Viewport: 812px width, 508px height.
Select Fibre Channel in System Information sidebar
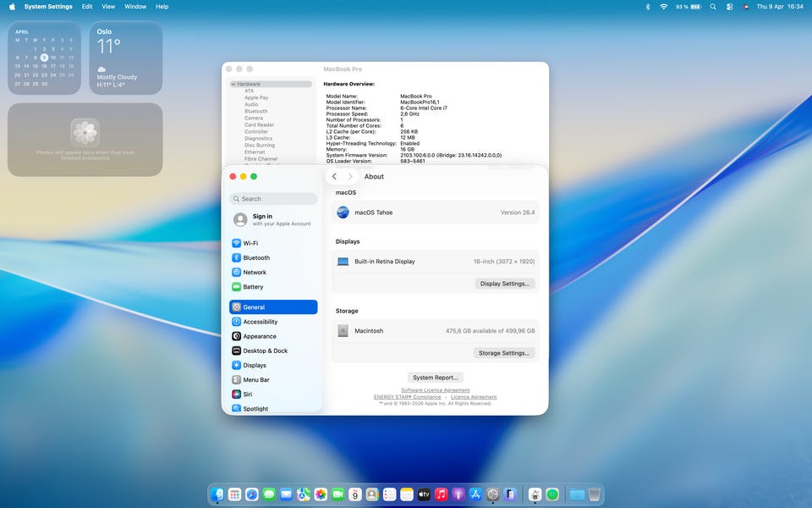pos(261,159)
